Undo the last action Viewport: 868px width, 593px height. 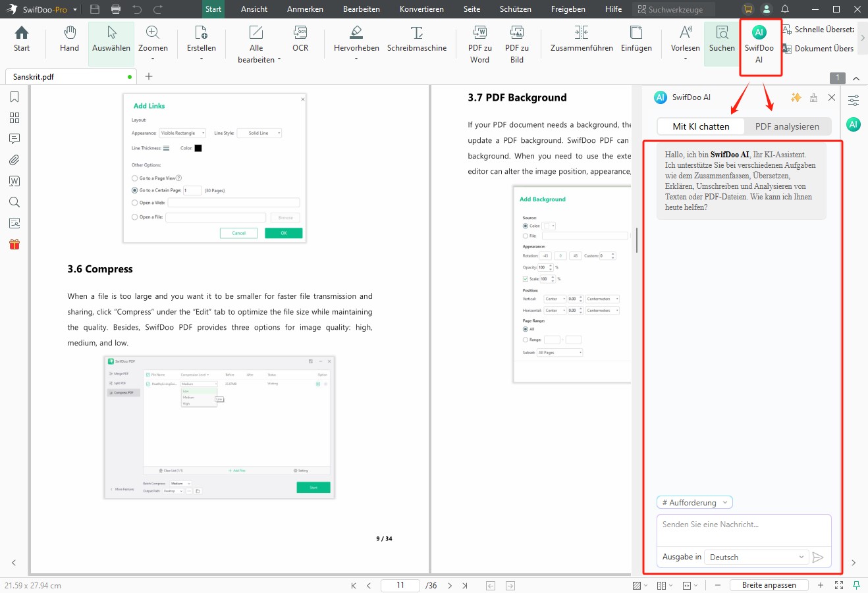click(137, 9)
